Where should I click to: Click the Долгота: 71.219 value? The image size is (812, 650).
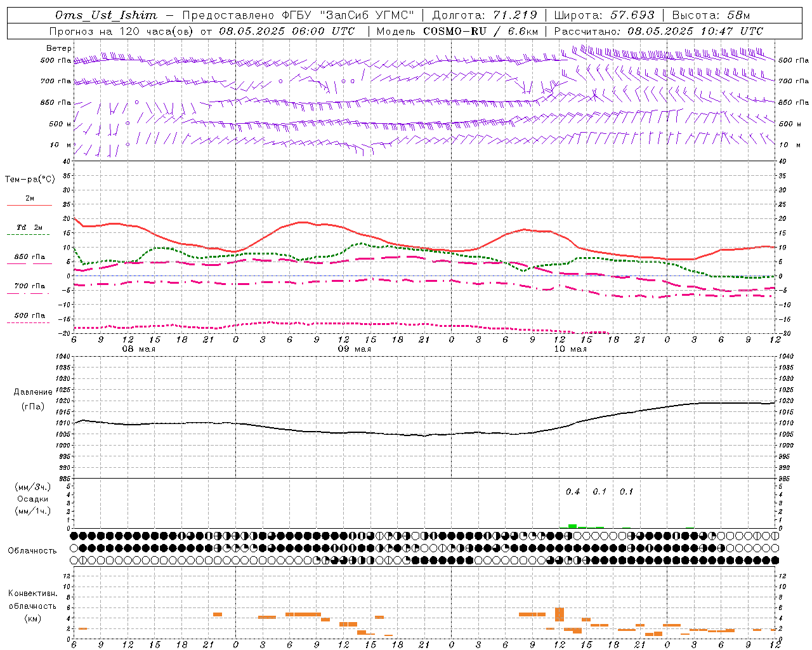[485, 15]
